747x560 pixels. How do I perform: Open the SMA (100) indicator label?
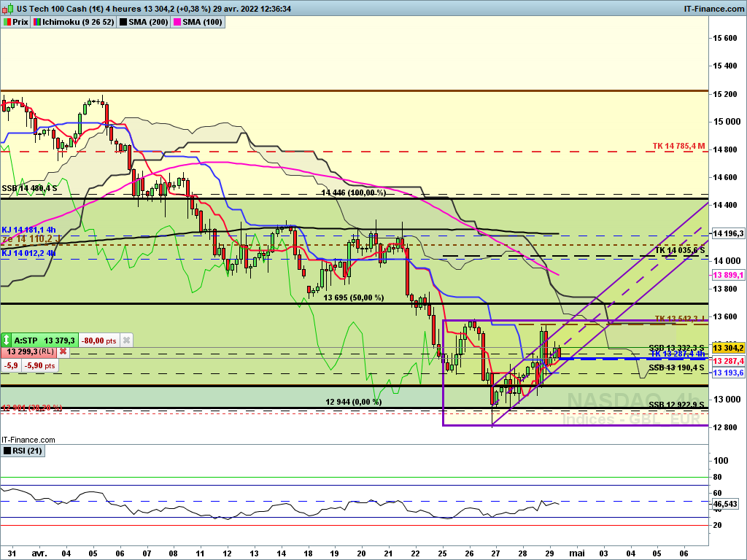pyautogui.click(x=198, y=22)
